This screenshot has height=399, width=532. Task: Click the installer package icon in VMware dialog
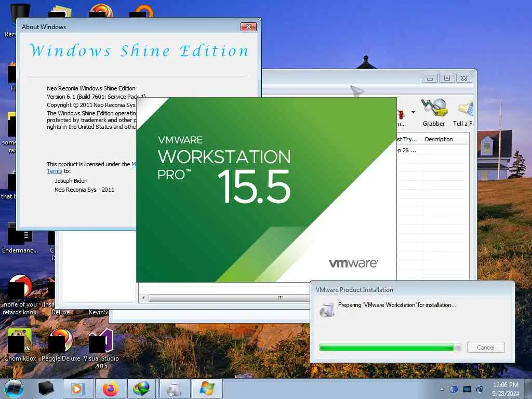click(x=327, y=309)
